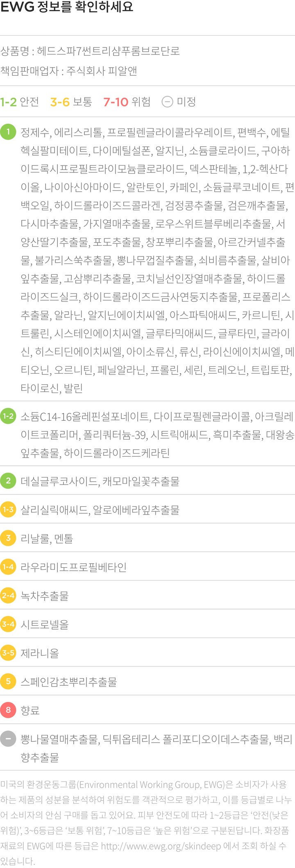Click the yellow grade 5 badge

[x=8, y=682]
